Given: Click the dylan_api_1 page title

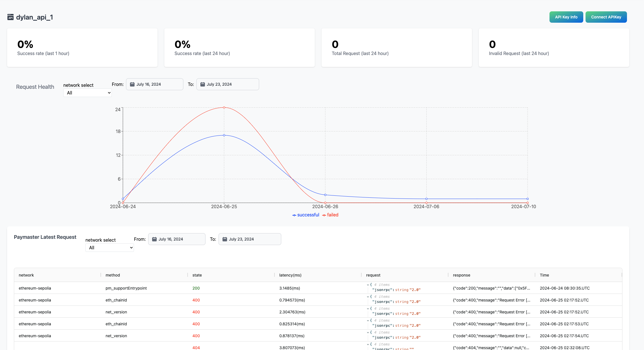Looking at the screenshot, I should click(x=34, y=17).
